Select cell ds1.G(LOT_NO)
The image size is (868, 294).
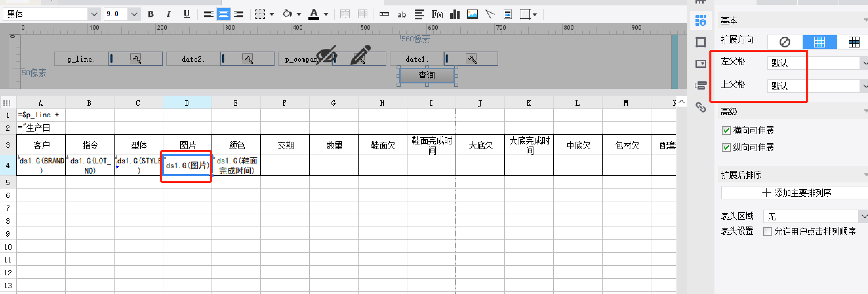pos(89,165)
